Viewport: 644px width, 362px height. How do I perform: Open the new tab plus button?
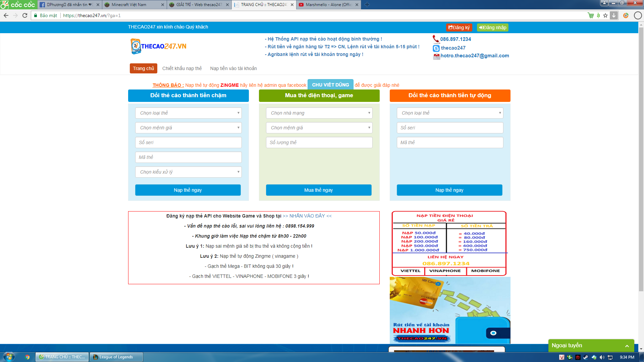tap(367, 5)
